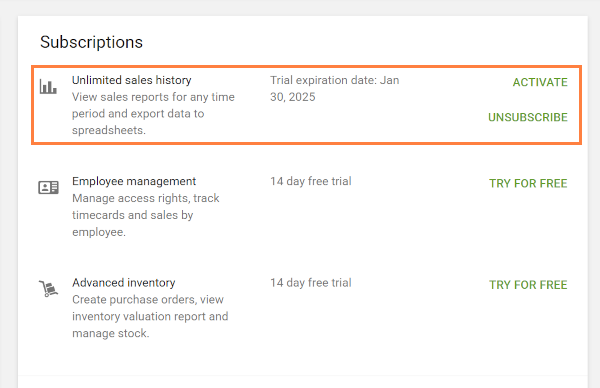Click Advanced inventory's 14 day free trial label

311,283
